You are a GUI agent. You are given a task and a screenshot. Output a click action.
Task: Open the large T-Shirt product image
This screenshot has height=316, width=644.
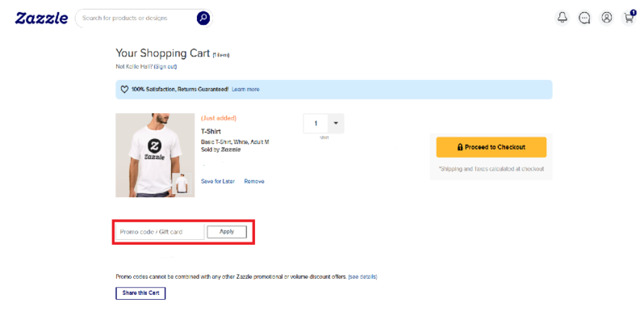[155, 155]
